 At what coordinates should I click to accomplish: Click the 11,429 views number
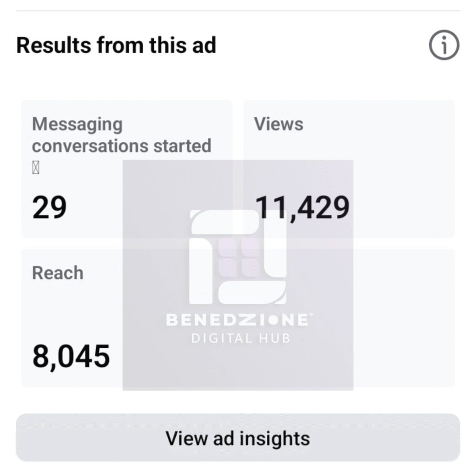coord(303,207)
